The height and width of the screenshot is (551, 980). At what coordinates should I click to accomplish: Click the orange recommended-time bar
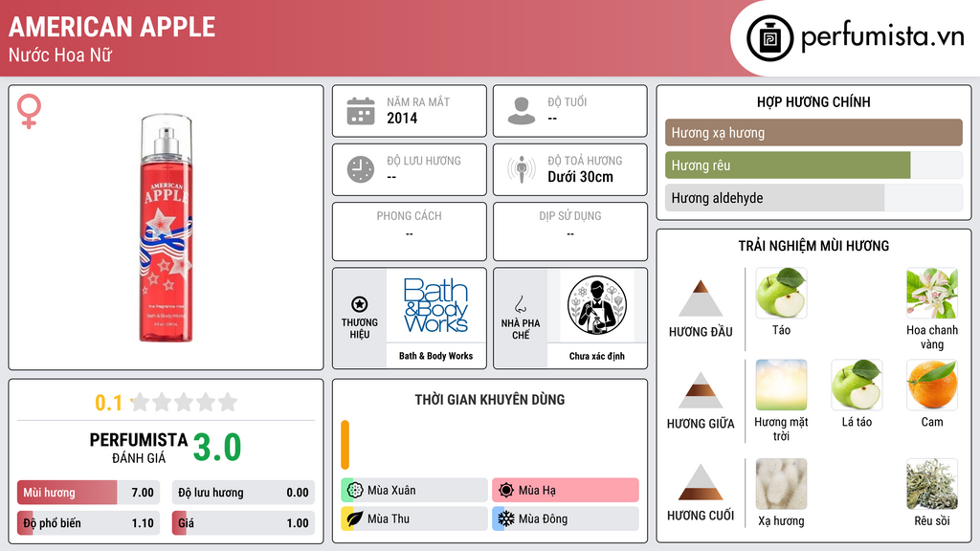click(x=345, y=445)
